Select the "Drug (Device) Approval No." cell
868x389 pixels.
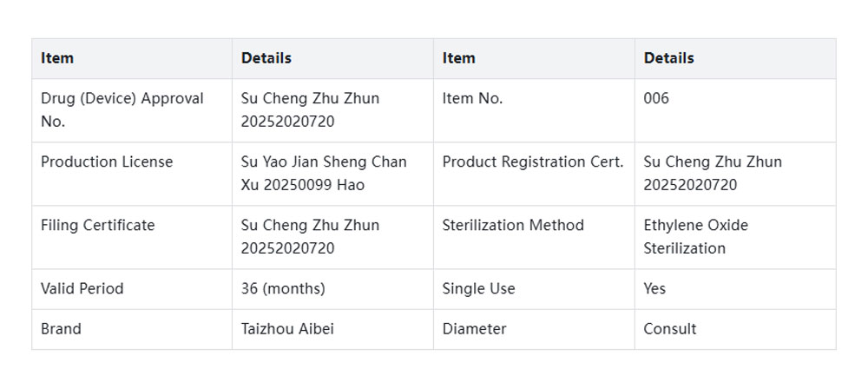coord(122,109)
